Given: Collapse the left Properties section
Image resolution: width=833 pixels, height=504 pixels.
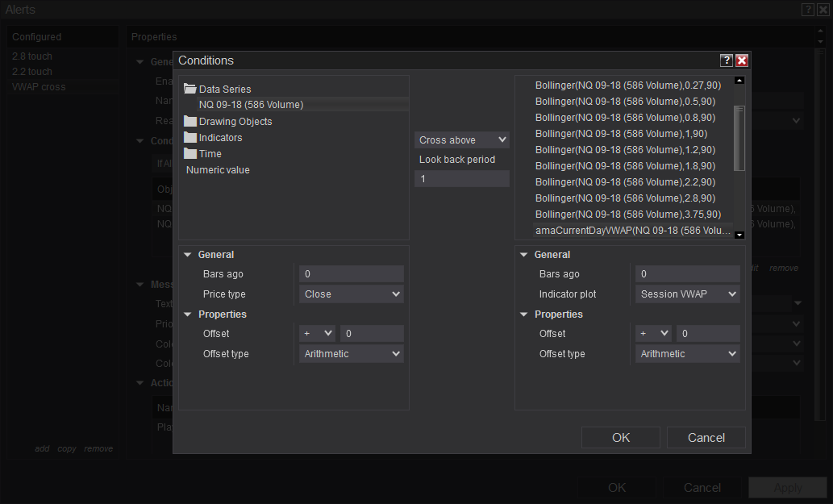Looking at the screenshot, I should coord(188,314).
